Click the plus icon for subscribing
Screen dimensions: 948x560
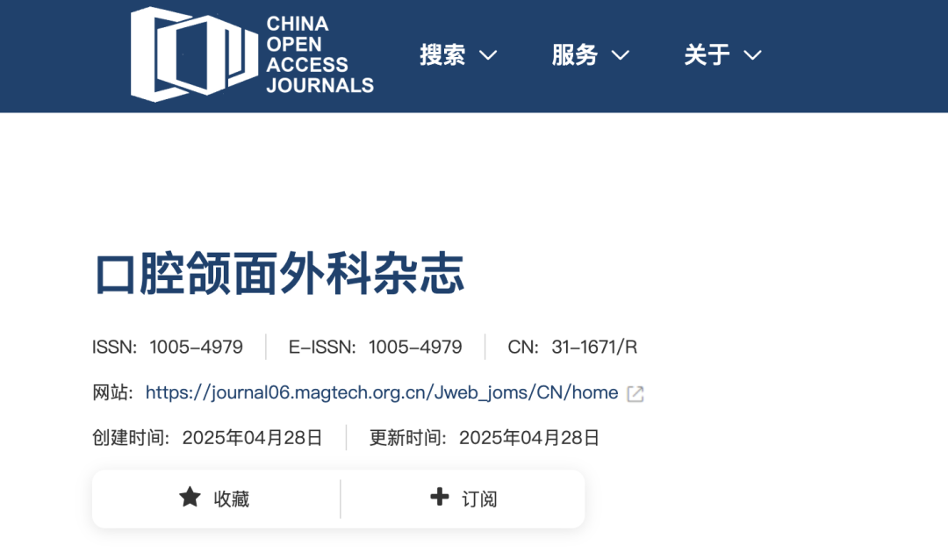pyautogui.click(x=439, y=498)
